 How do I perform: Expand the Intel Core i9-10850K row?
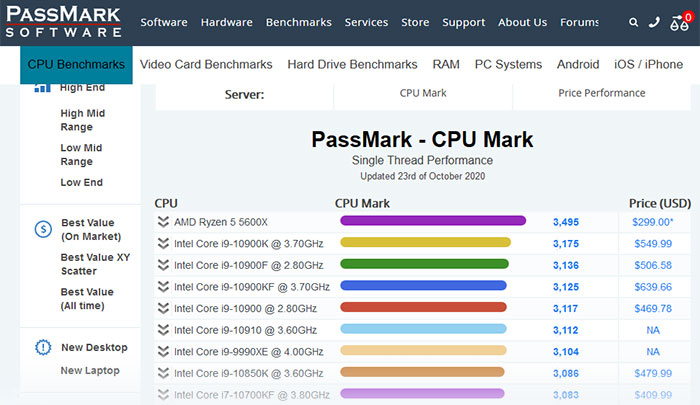point(163,373)
